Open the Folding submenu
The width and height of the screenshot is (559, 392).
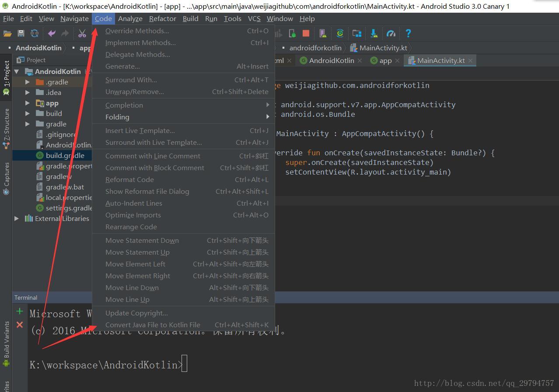click(x=183, y=117)
